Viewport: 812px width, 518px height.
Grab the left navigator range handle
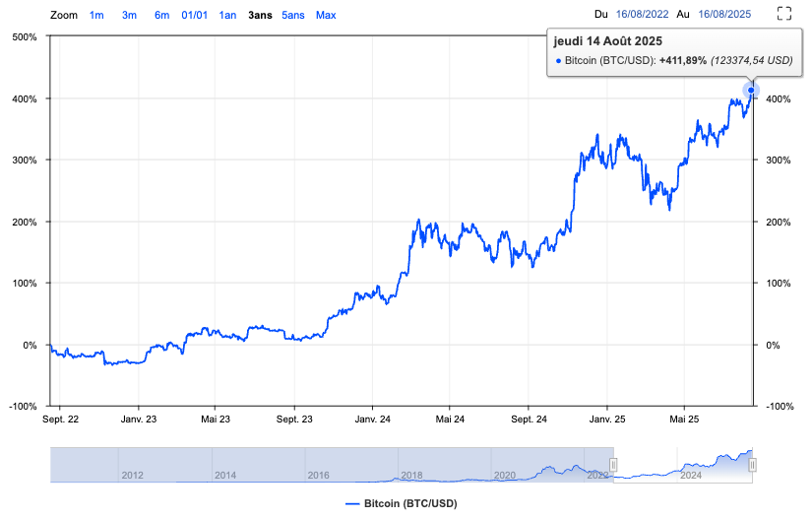pos(613,465)
